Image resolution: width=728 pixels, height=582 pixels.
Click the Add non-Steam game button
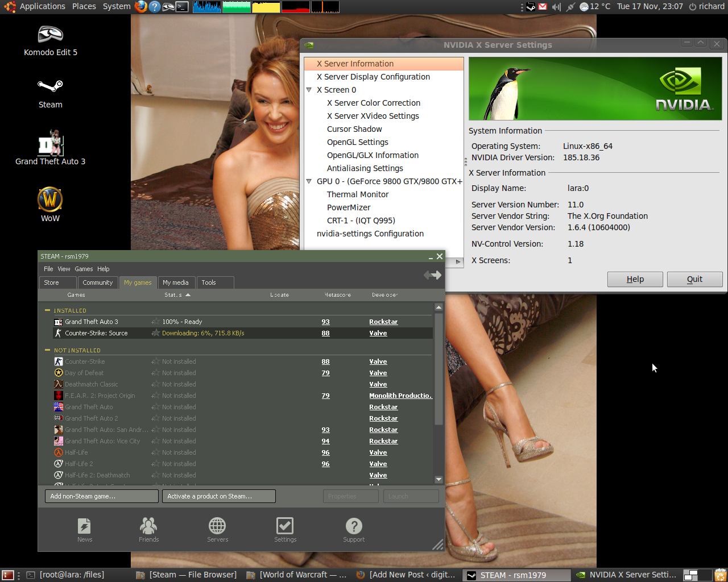point(102,496)
